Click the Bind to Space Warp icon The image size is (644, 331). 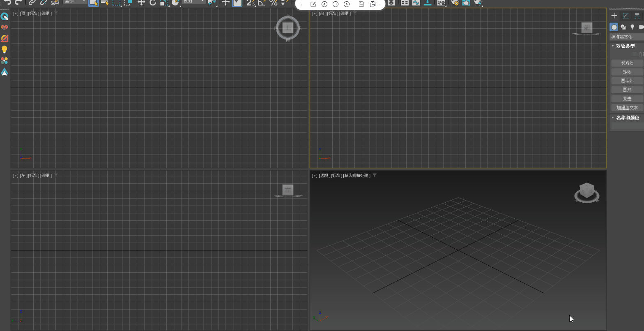tap(55, 2)
